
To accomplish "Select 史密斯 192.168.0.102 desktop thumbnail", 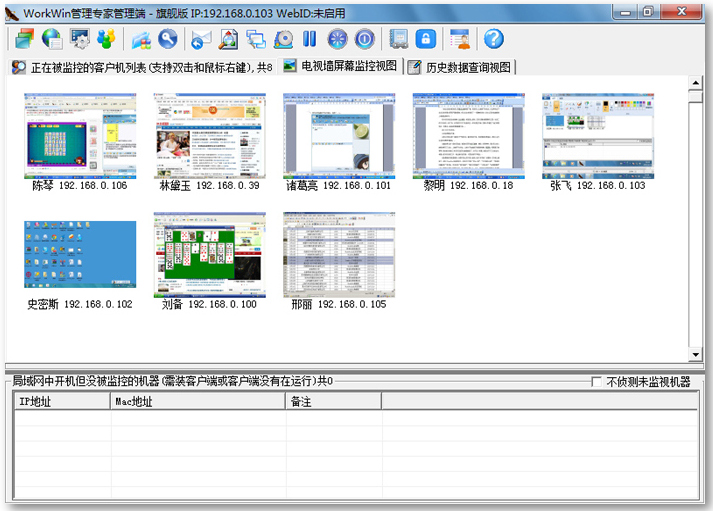I will 80,254.
